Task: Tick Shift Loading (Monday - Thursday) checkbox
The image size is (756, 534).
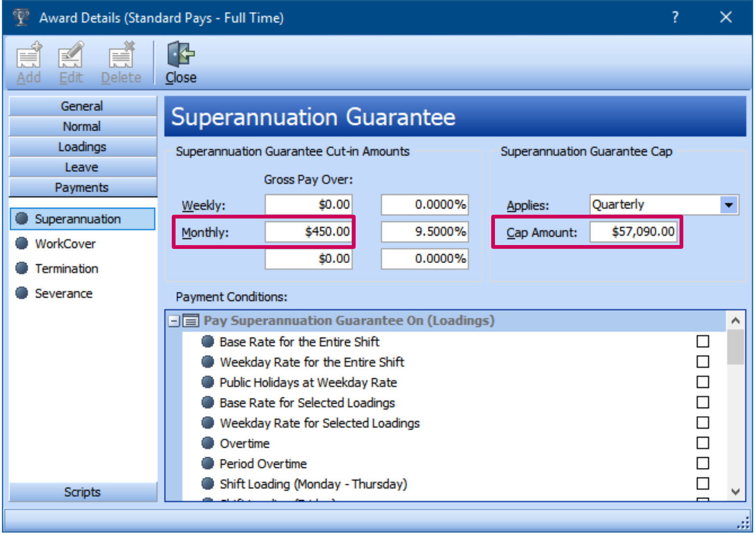Action: coord(703,483)
